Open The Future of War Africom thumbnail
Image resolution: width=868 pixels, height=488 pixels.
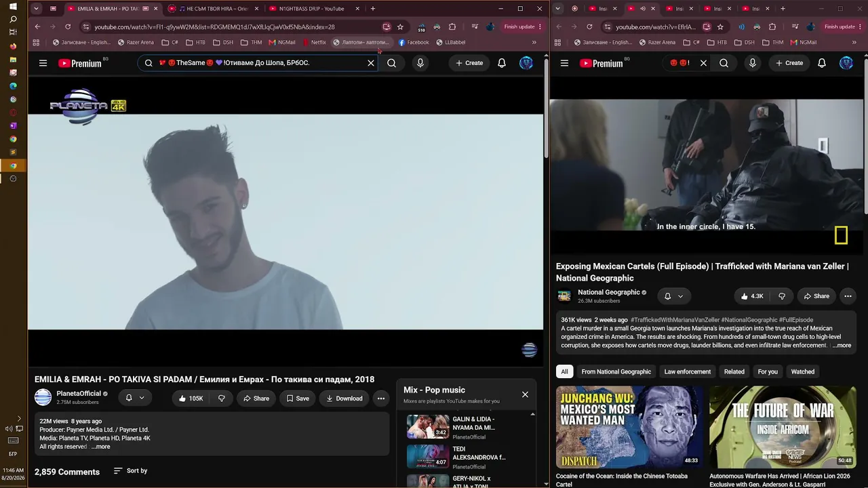(783, 427)
